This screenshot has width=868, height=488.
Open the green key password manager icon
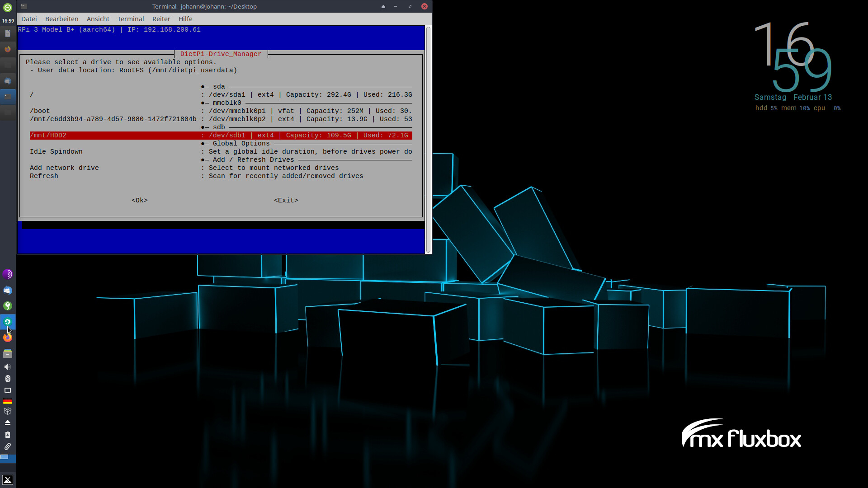point(8,306)
